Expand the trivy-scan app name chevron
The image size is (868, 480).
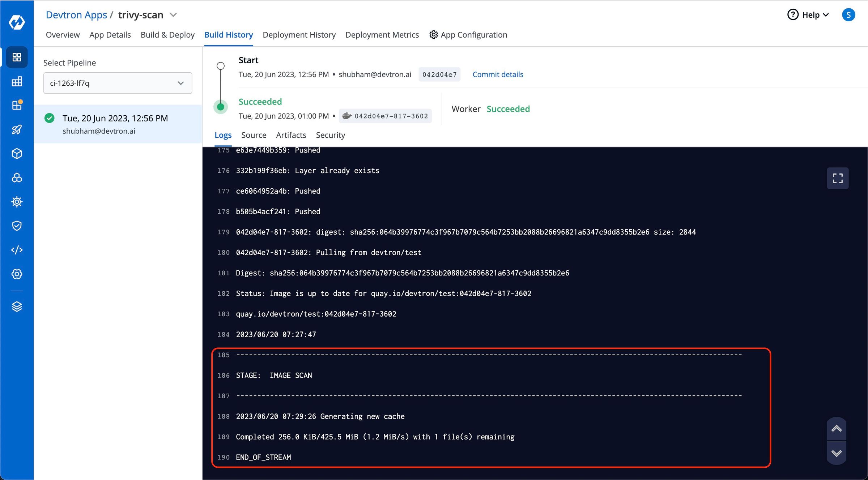pos(173,15)
